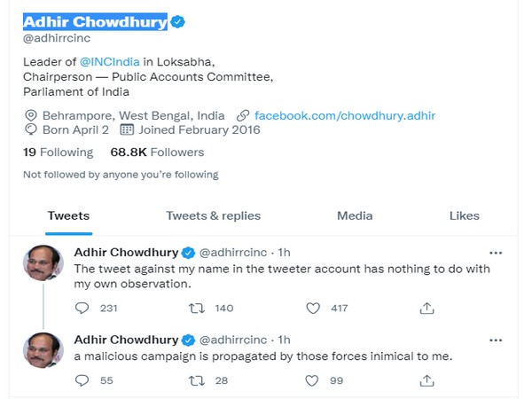Like the first tweet with 417 likes
The width and height of the screenshot is (532, 399).
pos(312,308)
